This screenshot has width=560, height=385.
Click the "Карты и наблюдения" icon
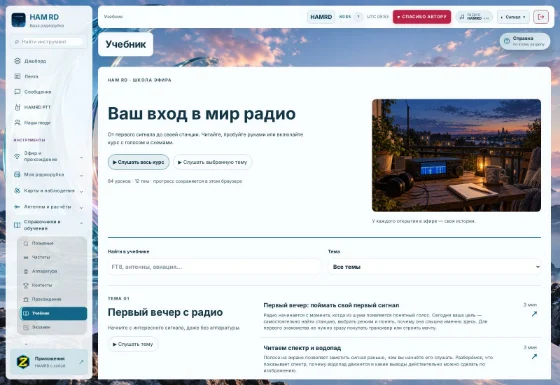[x=17, y=191]
